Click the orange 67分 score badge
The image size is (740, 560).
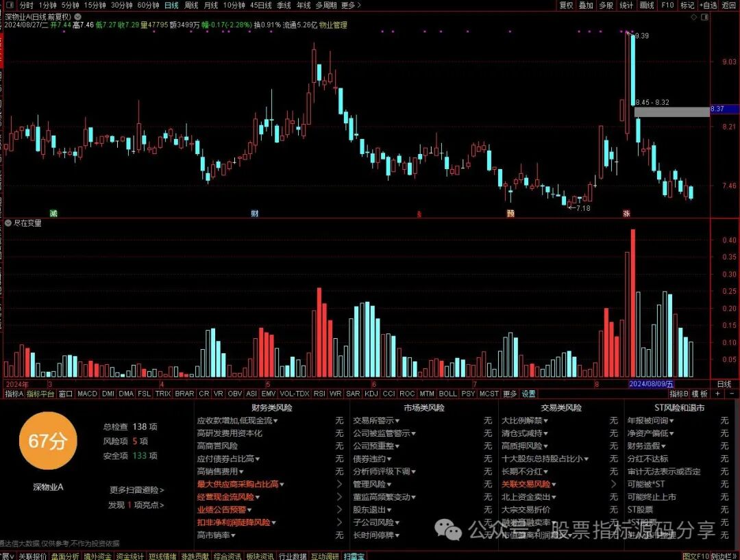click(x=48, y=441)
